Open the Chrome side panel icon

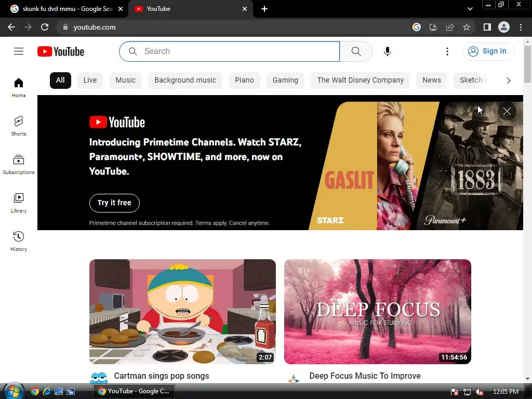click(487, 27)
